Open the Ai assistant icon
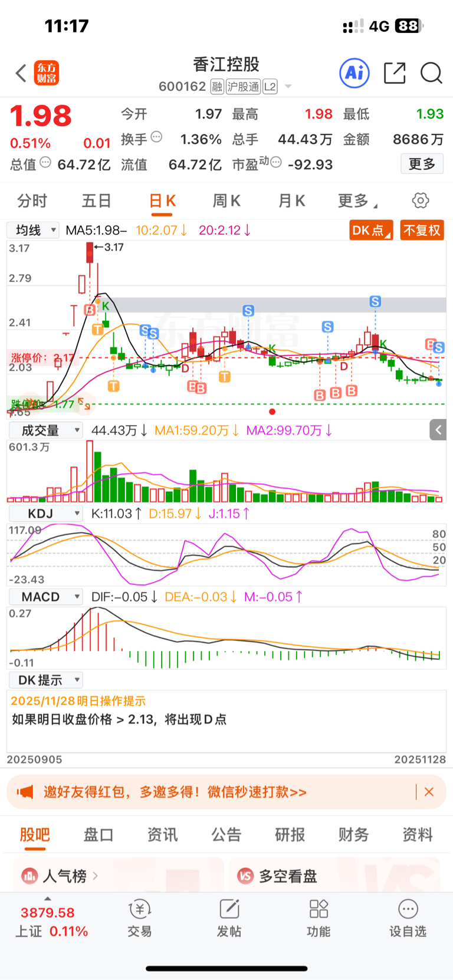Image resolution: width=453 pixels, height=980 pixels. click(354, 73)
